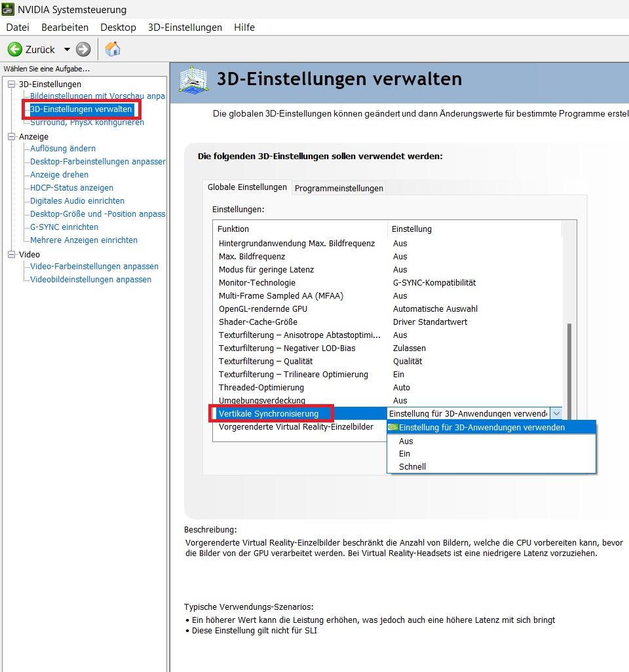Select the 'Monitor-Technologie' row
The width and height of the screenshot is (629, 672).
387,282
